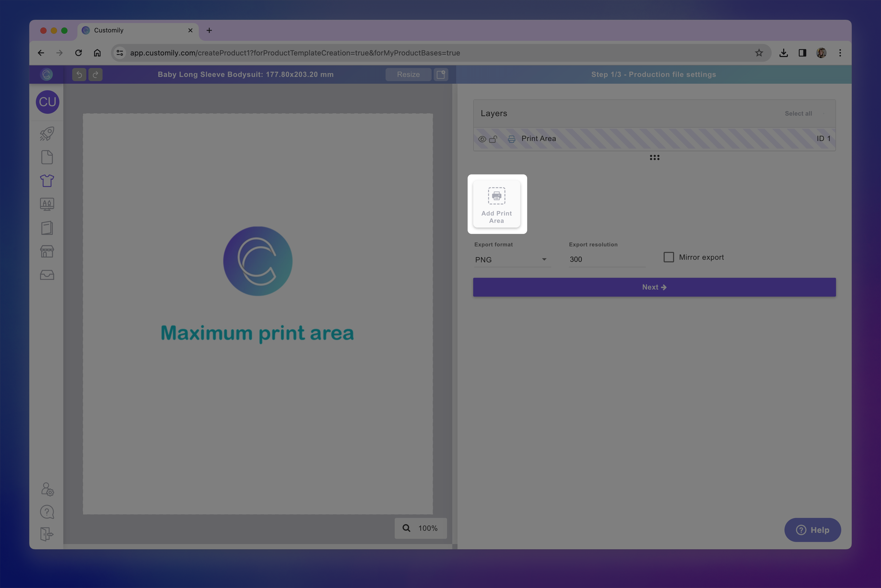
Task: Click the printer icon on the Print Area layer
Action: click(511, 139)
